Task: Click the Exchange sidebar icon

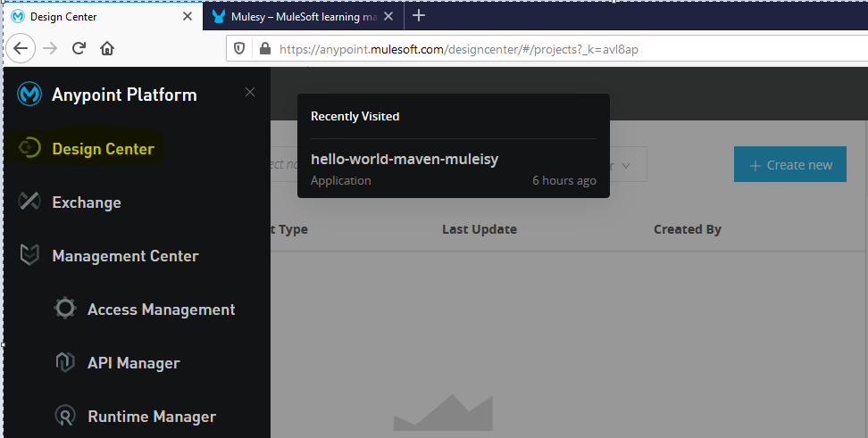Action: [x=29, y=202]
